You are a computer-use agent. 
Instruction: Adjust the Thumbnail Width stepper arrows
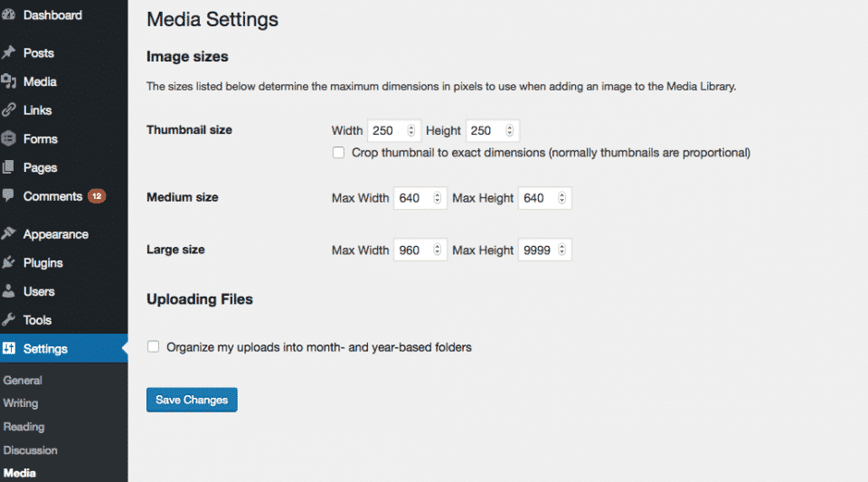pyautogui.click(x=410, y=130)
